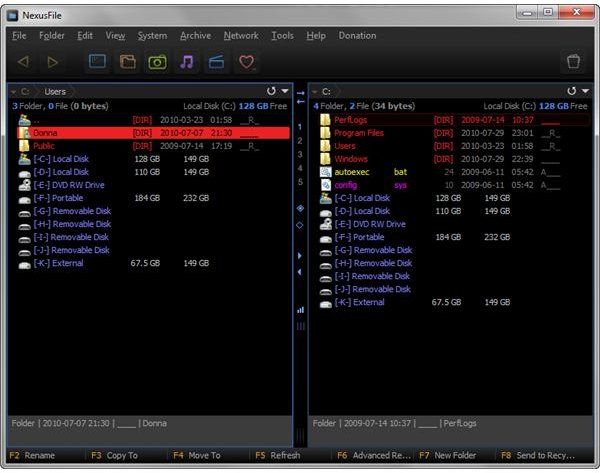Open the Folder menu
Viewport: 600px width, 473px height.
click(52, 36)
